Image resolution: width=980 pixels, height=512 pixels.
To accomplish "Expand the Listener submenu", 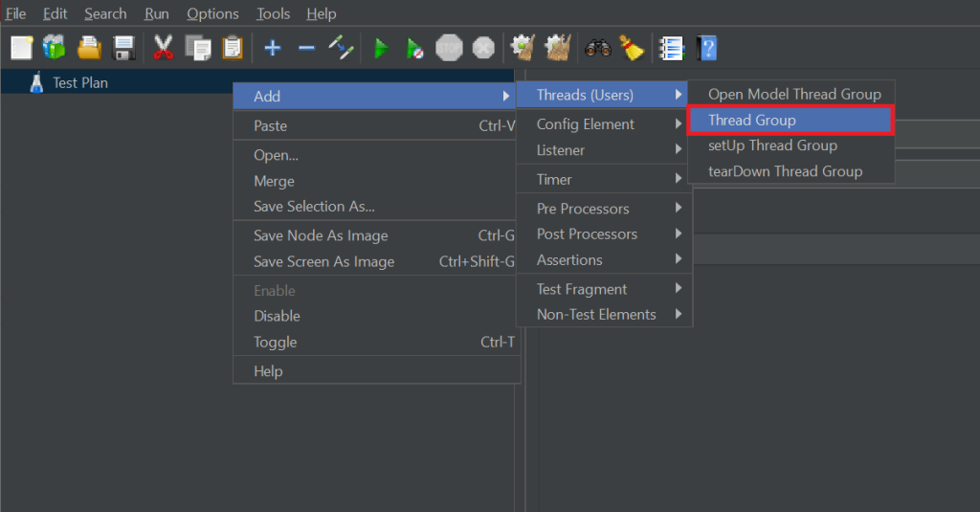I will pyautogui.click(x=604, y=150).
